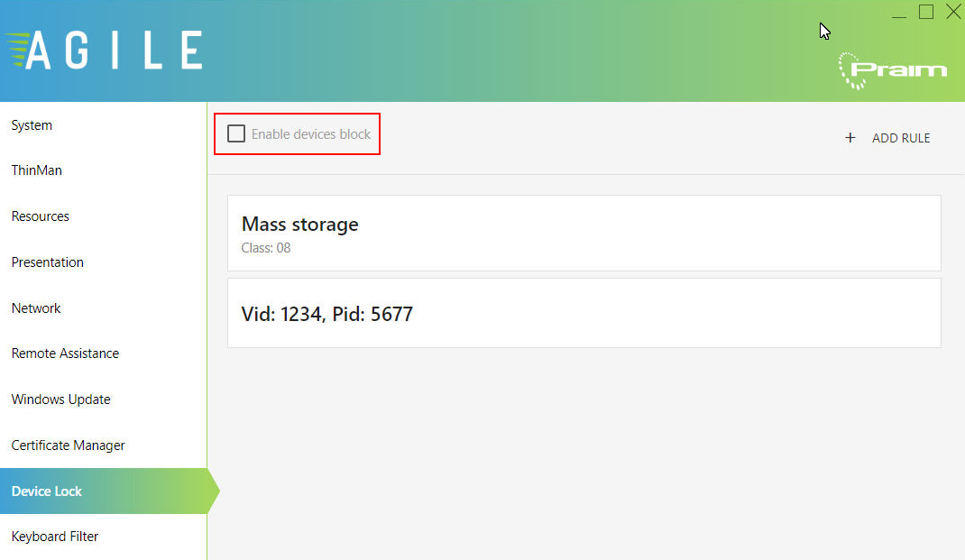Viewport: 965px width, 560px height.
Task: Go to Windows Update section
Action: (x=60, y=399)
